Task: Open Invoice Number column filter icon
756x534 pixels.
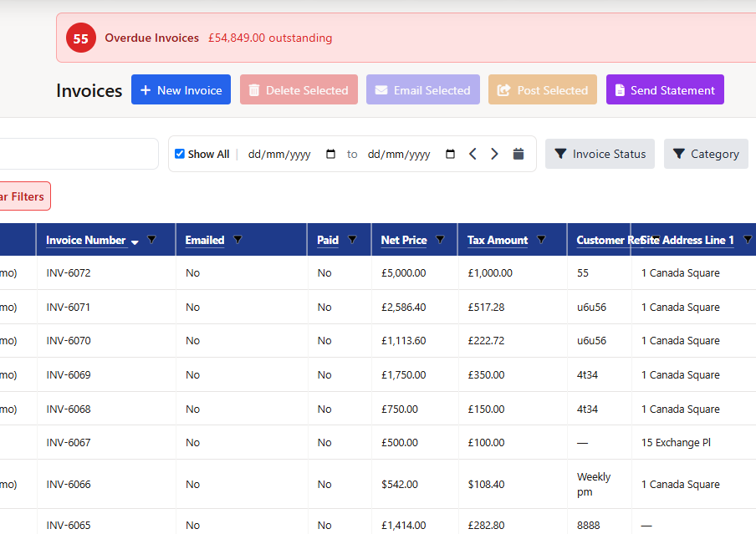Action: click(x=151, y=239)
